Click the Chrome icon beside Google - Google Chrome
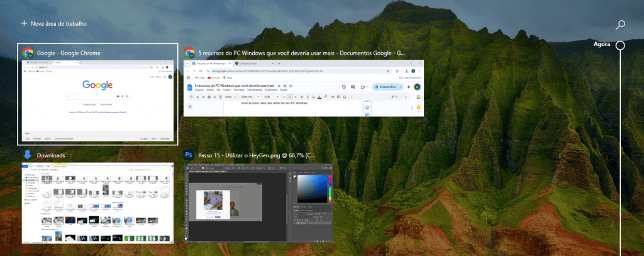Viewport: 644px width, 256px height. (x=28, y=53)
